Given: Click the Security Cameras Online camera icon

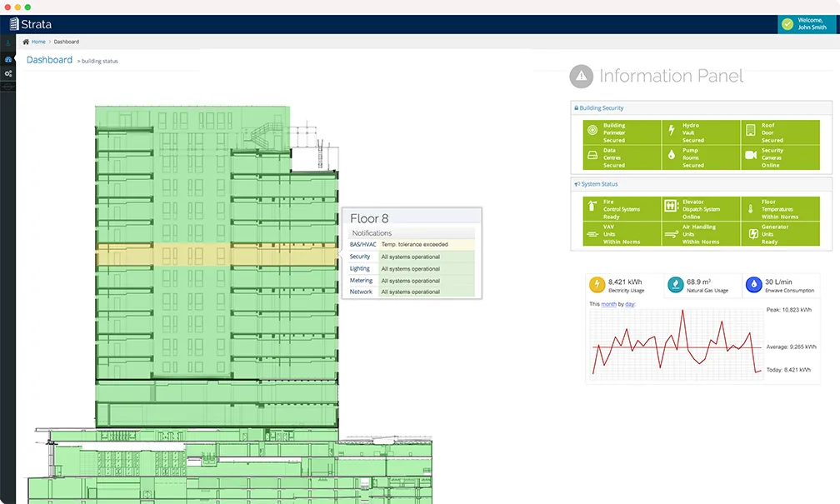Looking at the screenshot, I should (751, 155).
